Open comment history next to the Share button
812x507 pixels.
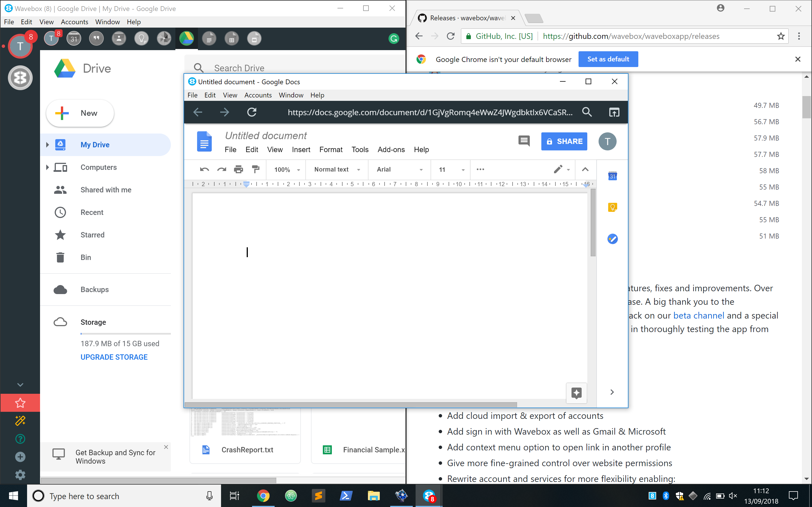pos(524,141)
